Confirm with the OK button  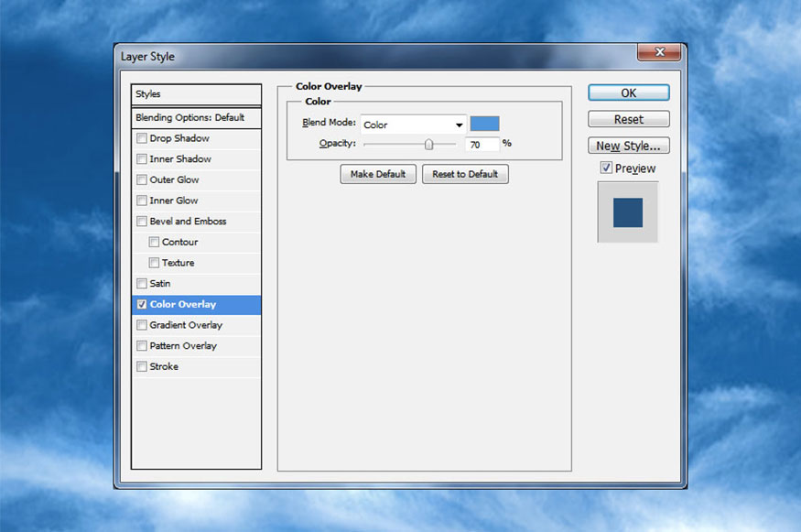[x=628, y=93]
